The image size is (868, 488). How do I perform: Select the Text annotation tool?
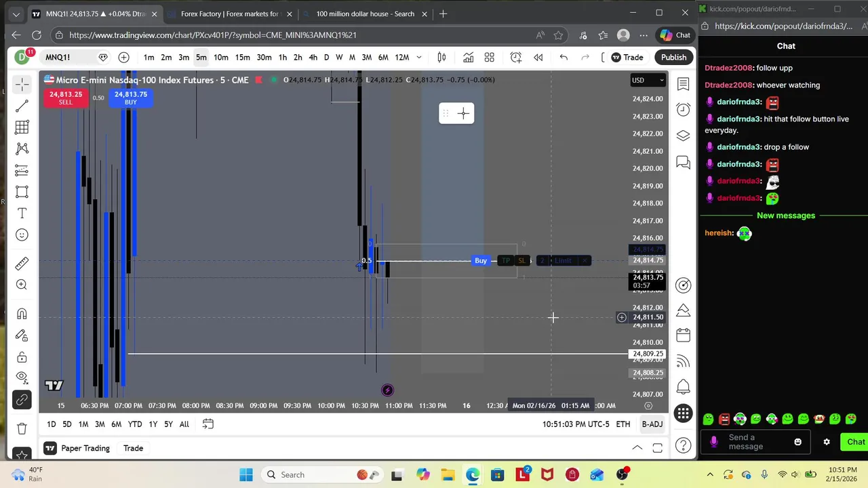coord(22,213)
